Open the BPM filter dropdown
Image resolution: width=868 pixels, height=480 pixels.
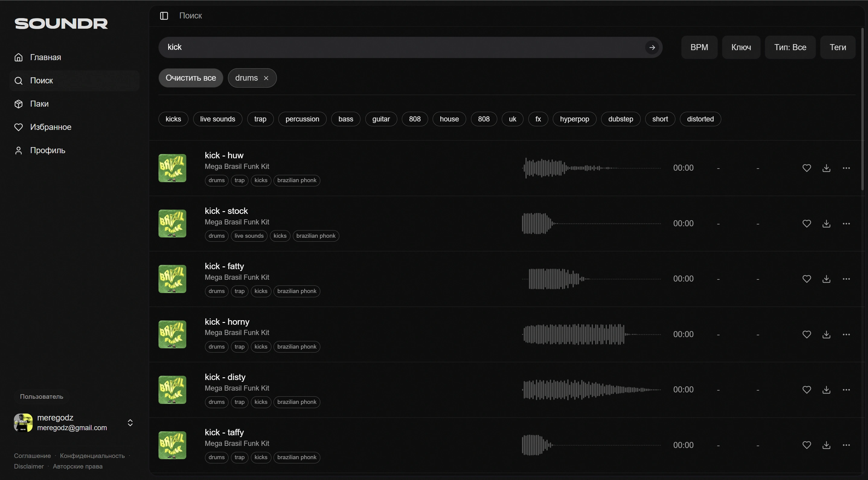699,47
